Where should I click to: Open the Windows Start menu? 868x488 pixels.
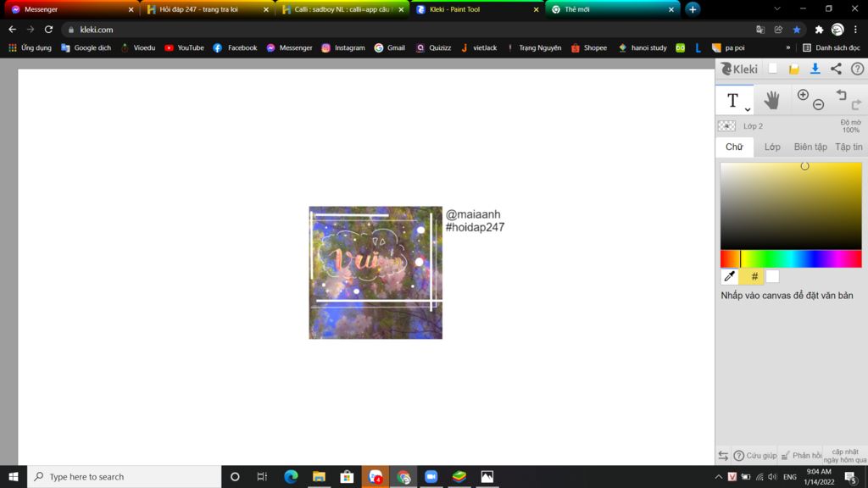(x=14, y=476)
